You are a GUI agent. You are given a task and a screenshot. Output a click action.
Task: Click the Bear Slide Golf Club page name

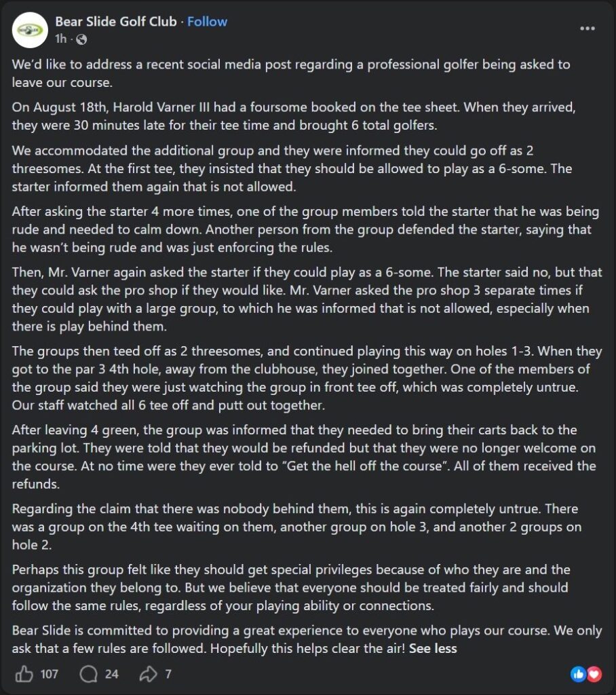pyautogui.click(x=115, y=21)
